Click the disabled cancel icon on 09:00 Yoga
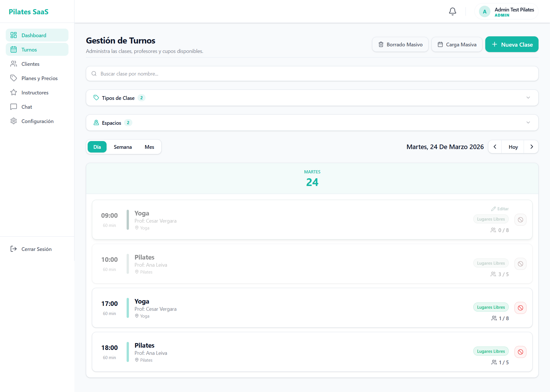The width and height of the screenshot is (550, 392). pyautogui.click(x=520, y=220)
